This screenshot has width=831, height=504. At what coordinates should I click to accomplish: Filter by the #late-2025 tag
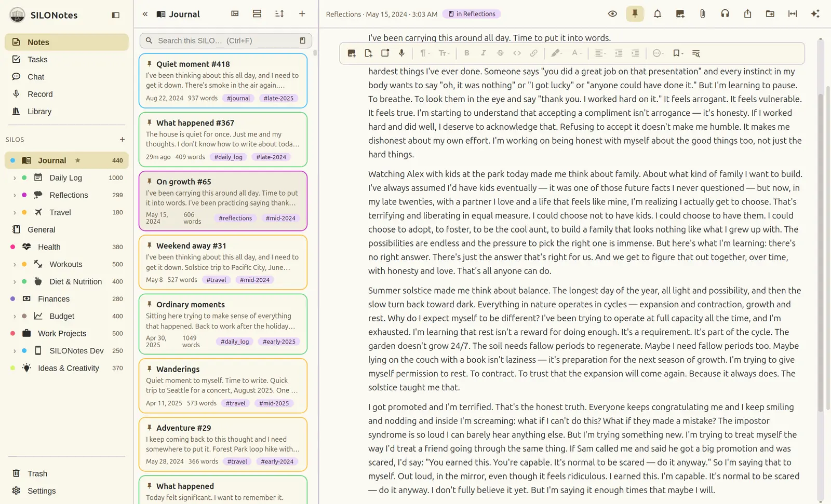(x=278, y=98)
